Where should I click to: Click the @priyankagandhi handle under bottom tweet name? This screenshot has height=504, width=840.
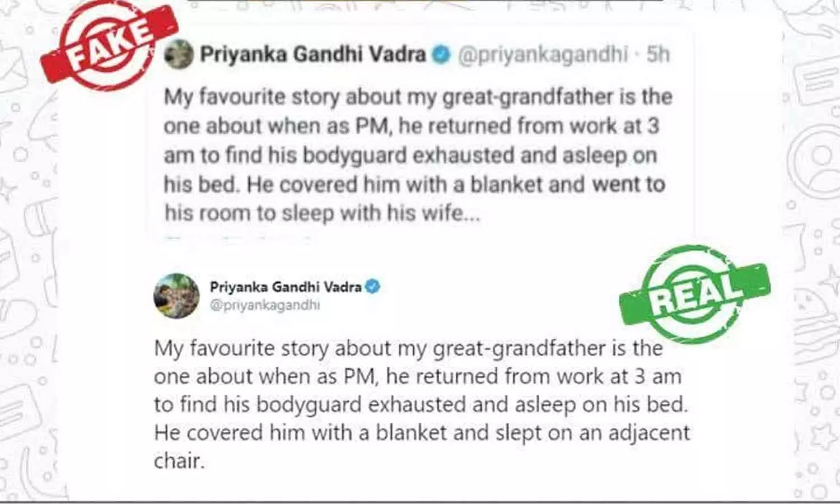click(x=265, y=305)
